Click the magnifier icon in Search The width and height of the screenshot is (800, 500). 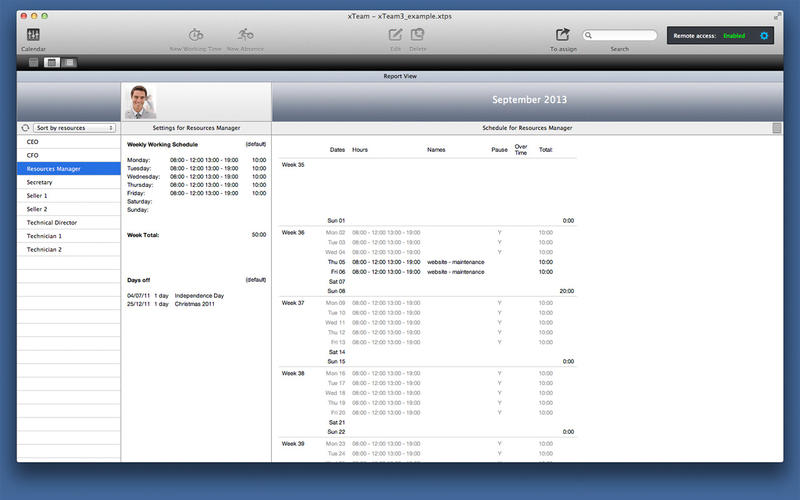(588, 35)
